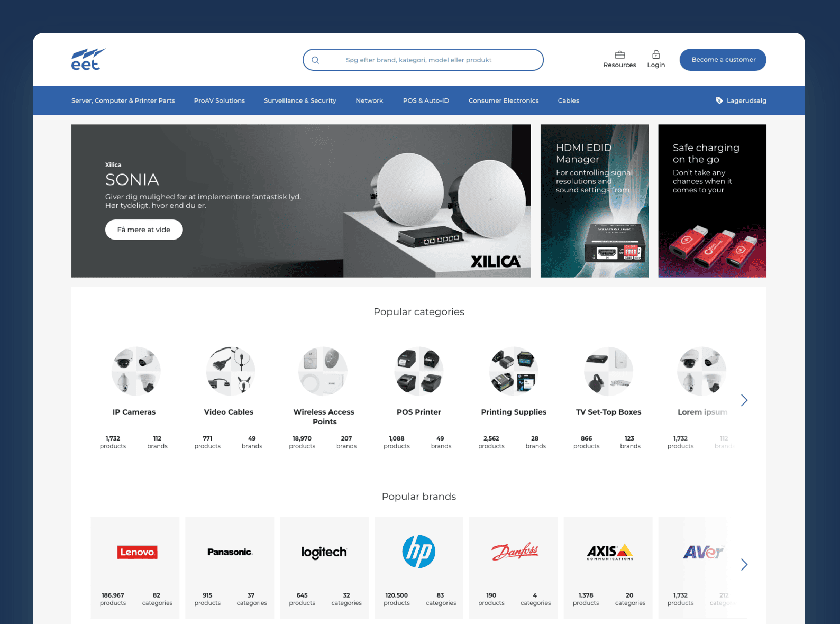Open Network menu
Viewport: 840px width, 624px height.
(x=369, y=100)
